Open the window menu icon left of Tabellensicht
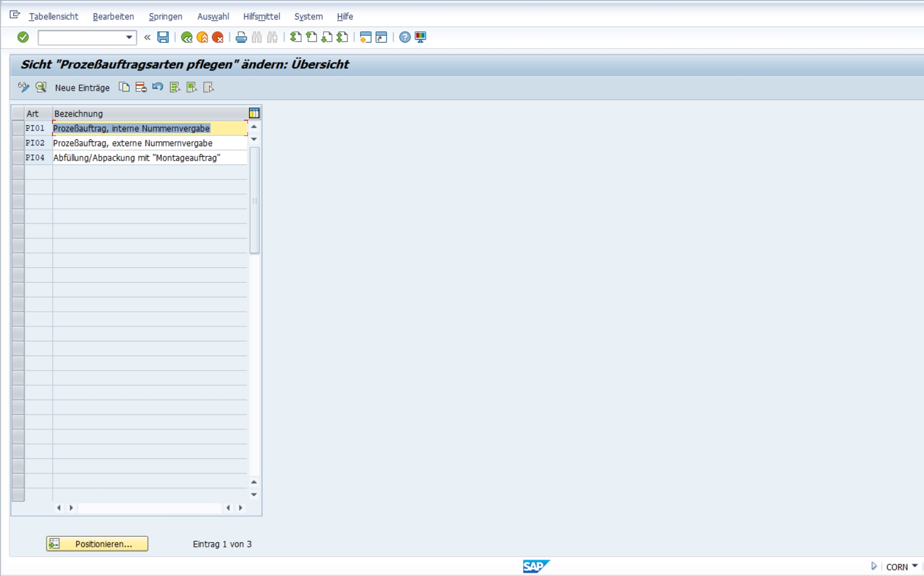This screenshot has width=924, height=576. (x=15, y=15)
